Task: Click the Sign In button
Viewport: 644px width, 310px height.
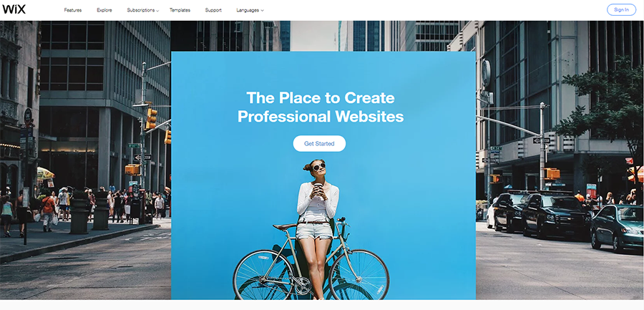Action: pos(621,10)
